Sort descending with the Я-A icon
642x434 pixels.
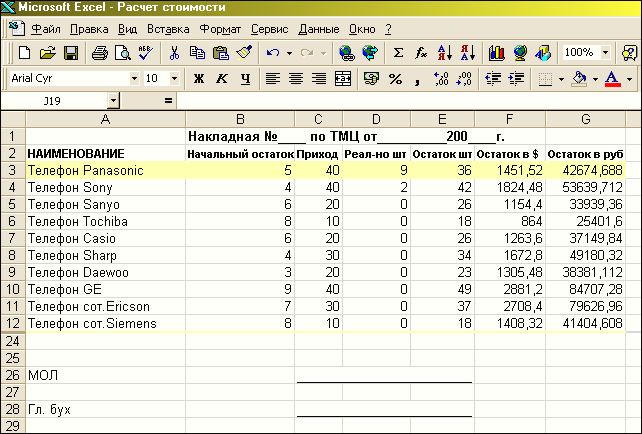pos(468,53)
